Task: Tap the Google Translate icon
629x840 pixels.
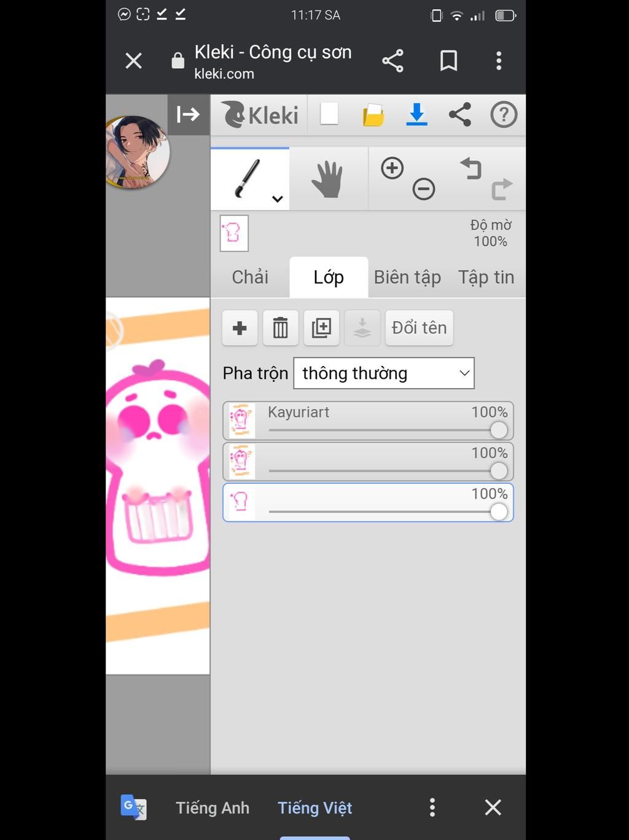Action: (133, 807)
